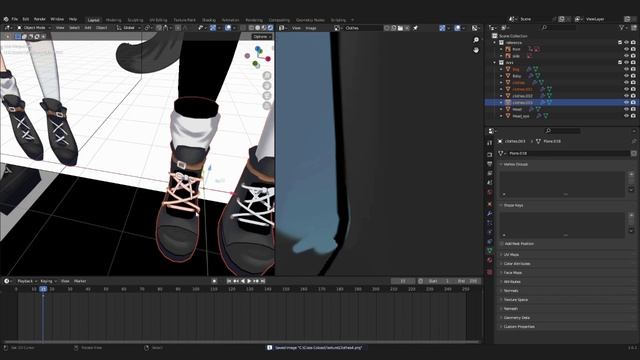Expand the Color Attributes panel

tap(501, 264)
